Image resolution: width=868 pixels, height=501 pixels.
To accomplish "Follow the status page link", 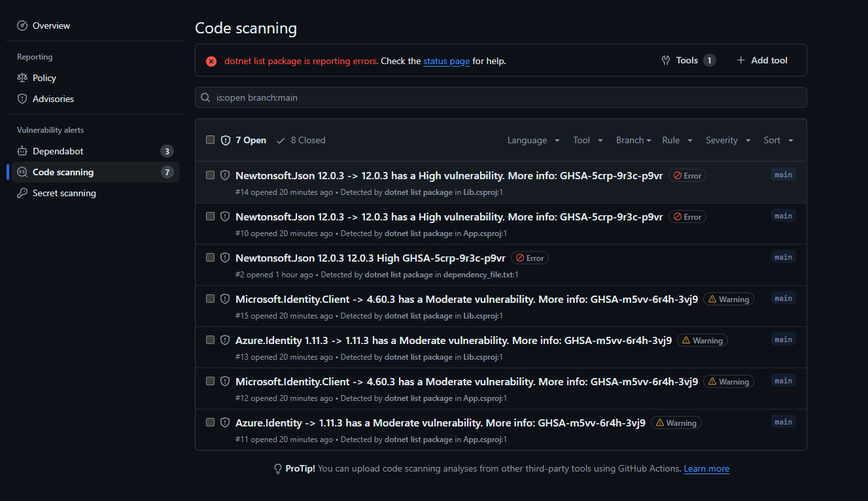I will point(446,61).
